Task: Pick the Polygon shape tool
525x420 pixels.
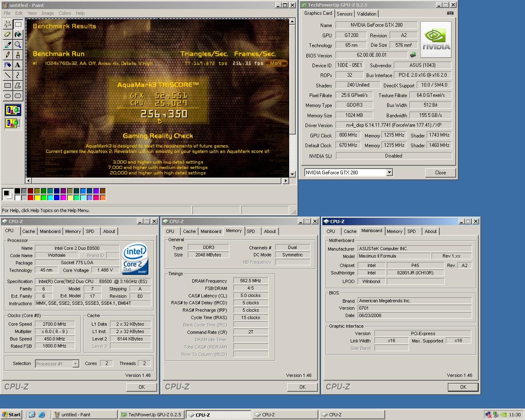Action: pyautogui.click(x=18, y=86)
